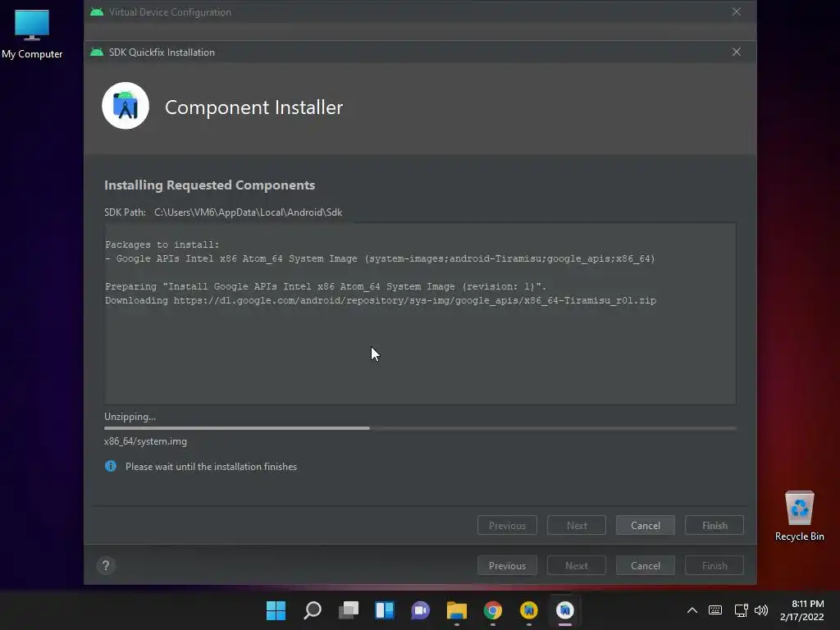The width and height of the screenshot is (840, 630).
Task: Open the help question mark button
Action: pyautogui.click(x=106, y=566)
